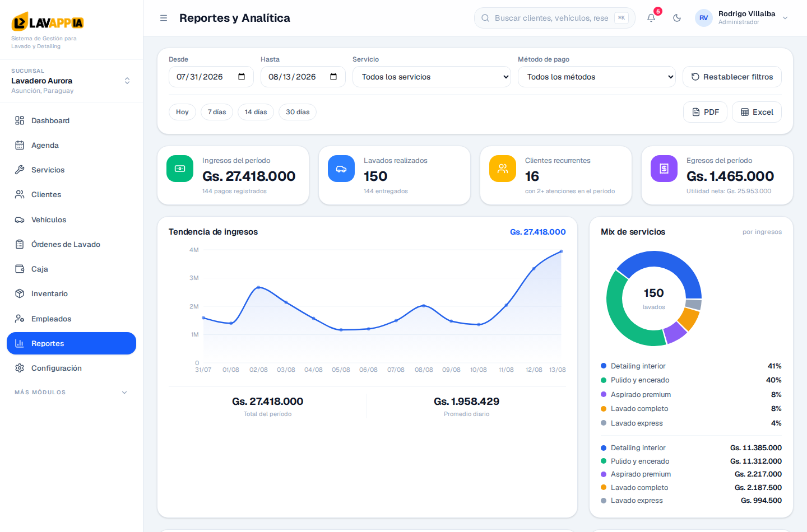Open the Sucursal Lavadero Aurora selector

pos(71,81)
